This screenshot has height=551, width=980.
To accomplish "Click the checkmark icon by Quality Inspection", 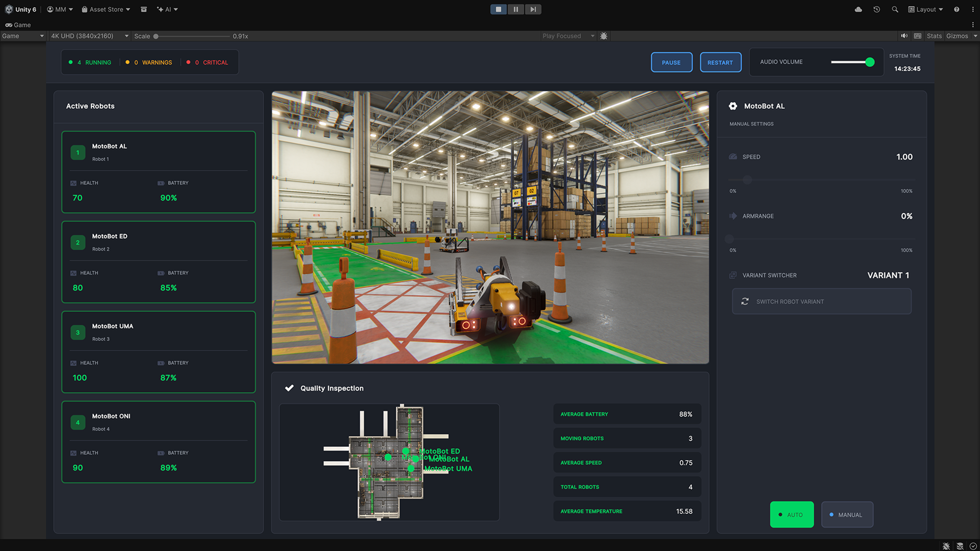I will tap(289, 388).
